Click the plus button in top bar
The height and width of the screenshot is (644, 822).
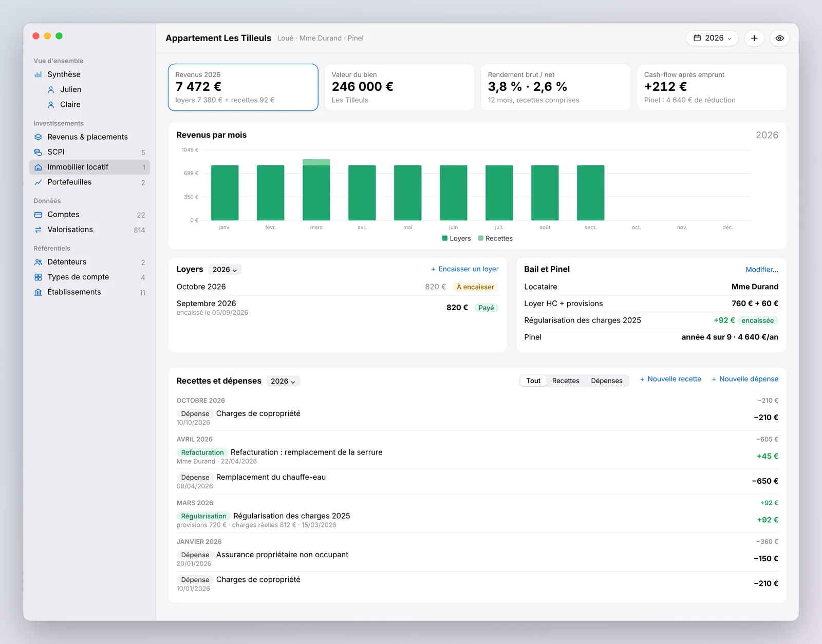(754, 38)
